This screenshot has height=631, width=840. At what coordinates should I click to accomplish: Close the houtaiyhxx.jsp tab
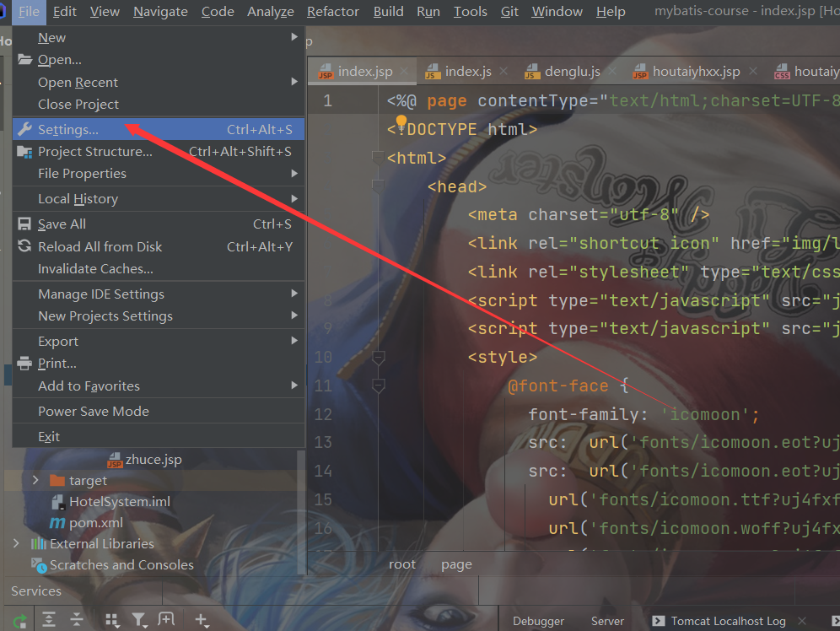point(753,71)
